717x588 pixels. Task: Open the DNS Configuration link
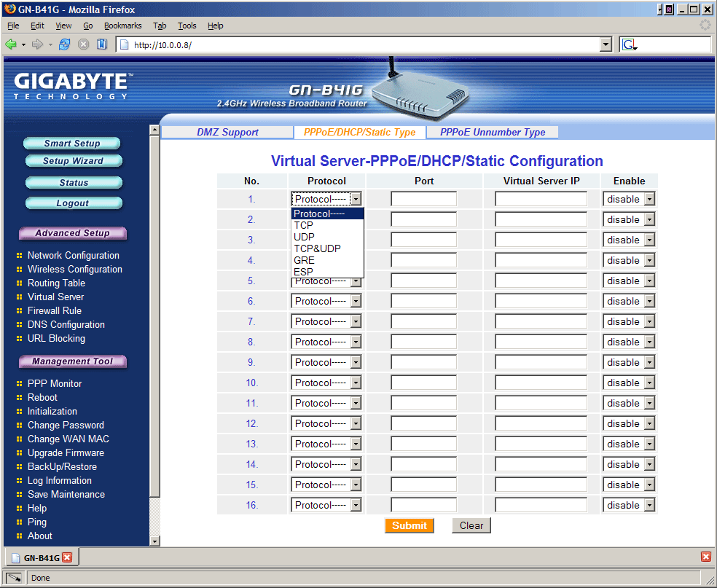(x=66, y=324)
